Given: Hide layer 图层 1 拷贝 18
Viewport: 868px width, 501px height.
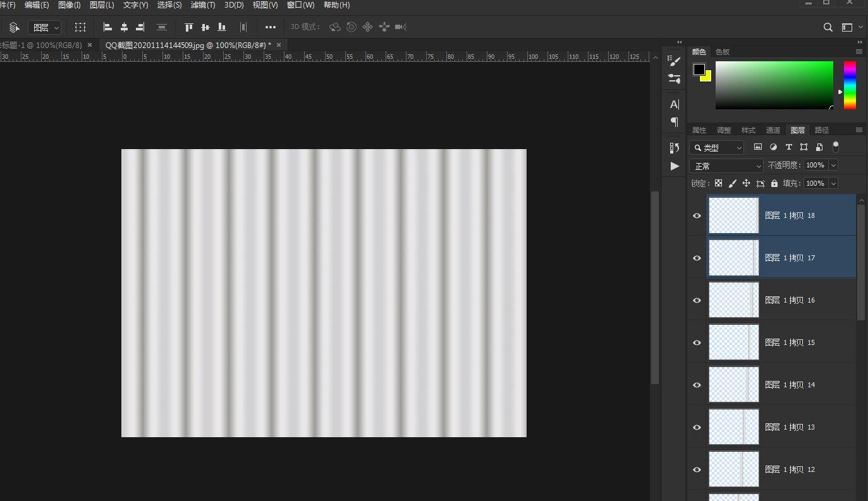Looking at the screenshot, I should pos(697,215).
